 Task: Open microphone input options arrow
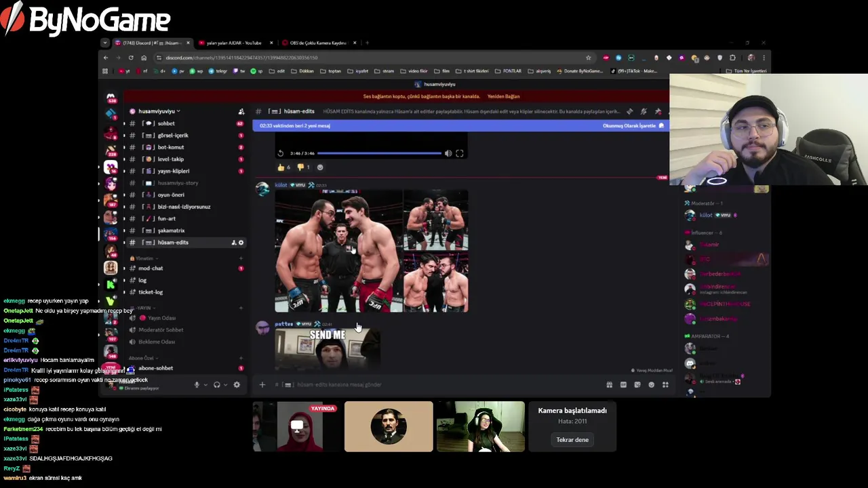click(205, 385)
